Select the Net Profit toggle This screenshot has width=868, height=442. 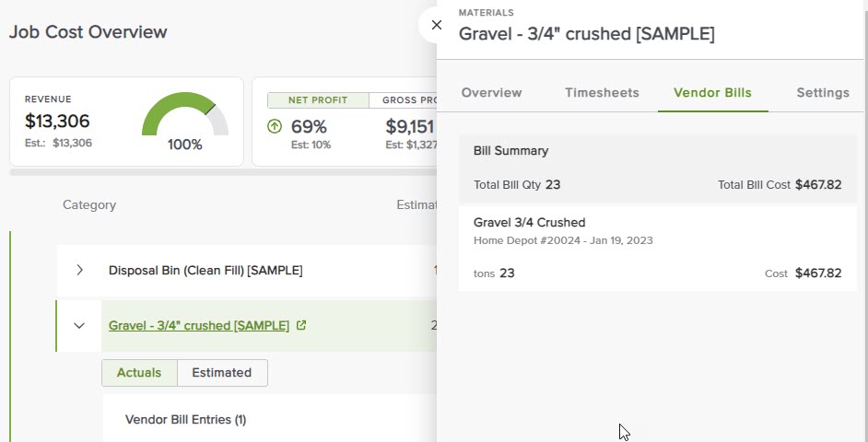pyautogui.click(x=318, y=100)
